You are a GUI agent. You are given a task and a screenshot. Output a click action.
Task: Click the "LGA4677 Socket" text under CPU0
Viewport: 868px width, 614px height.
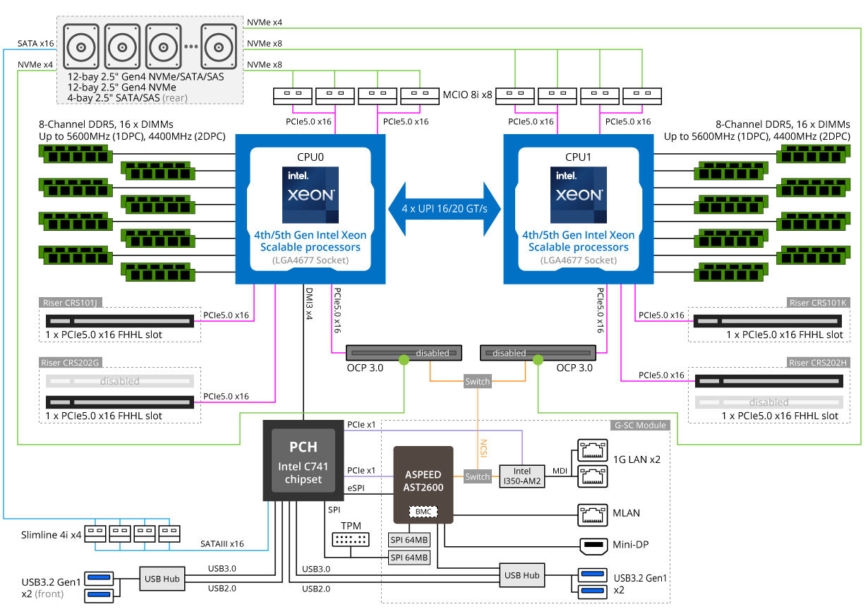click(x=311, y=260)
